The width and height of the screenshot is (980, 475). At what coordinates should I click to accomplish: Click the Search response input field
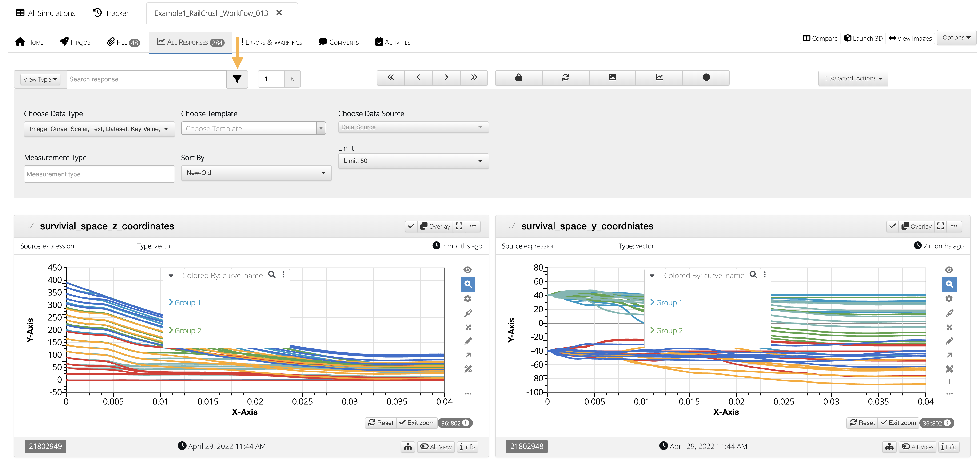[x=147, y=79]
